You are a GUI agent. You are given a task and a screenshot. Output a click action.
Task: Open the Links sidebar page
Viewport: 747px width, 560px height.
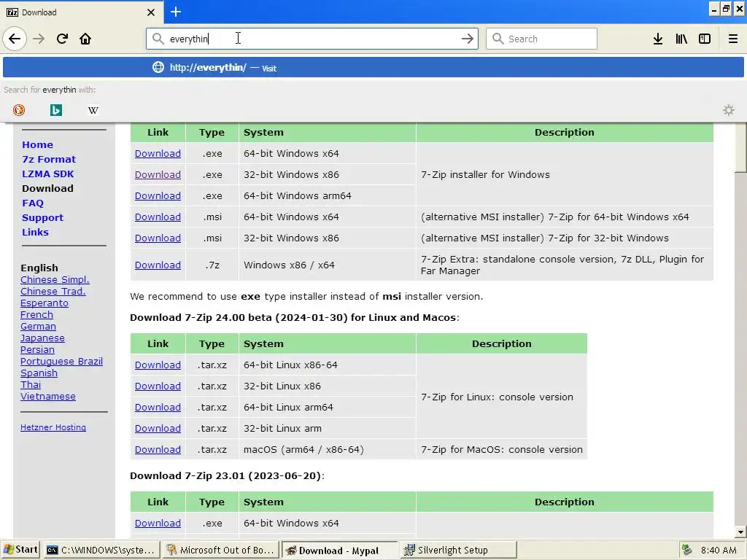point(35,233)
